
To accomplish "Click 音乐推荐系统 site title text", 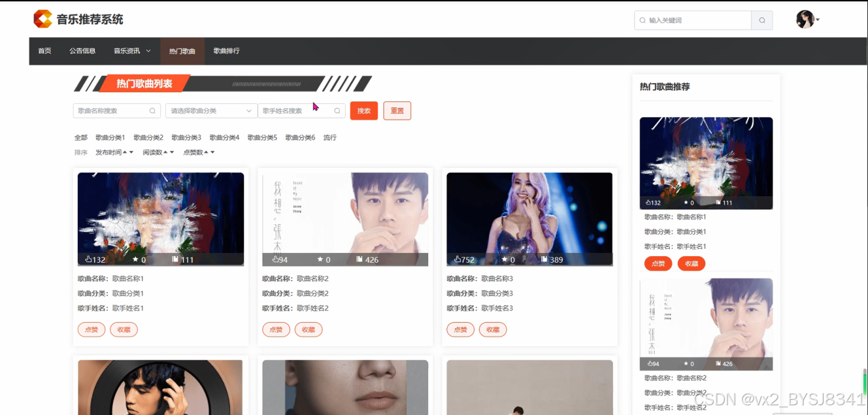I will coord(90,19).
